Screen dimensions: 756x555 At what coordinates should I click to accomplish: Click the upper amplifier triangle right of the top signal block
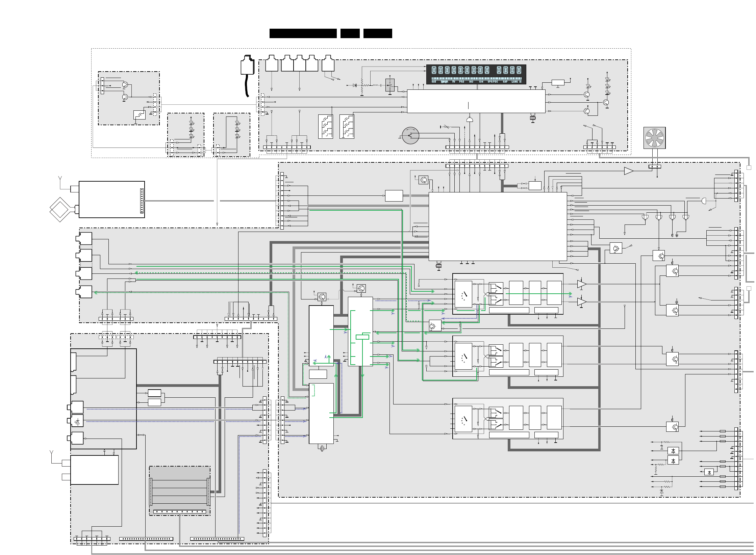(x=582, y=284)
